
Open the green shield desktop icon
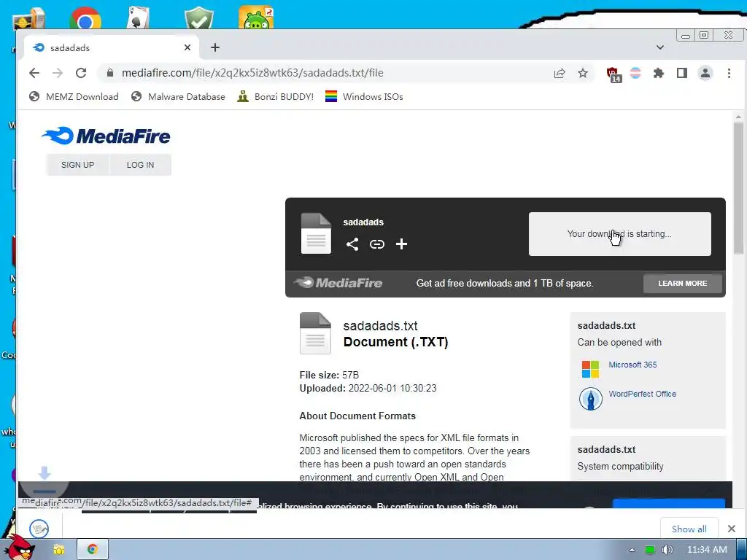[199, 17]
